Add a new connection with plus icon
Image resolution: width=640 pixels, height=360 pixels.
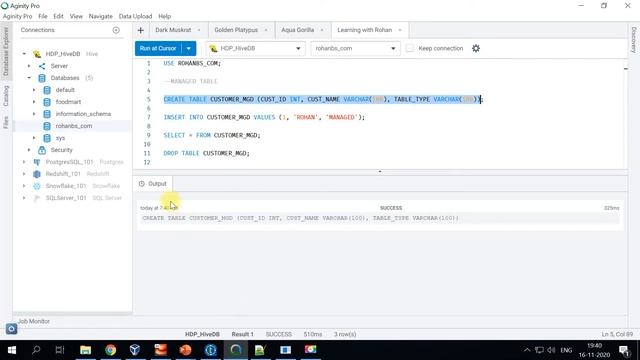tap(116, 30)
